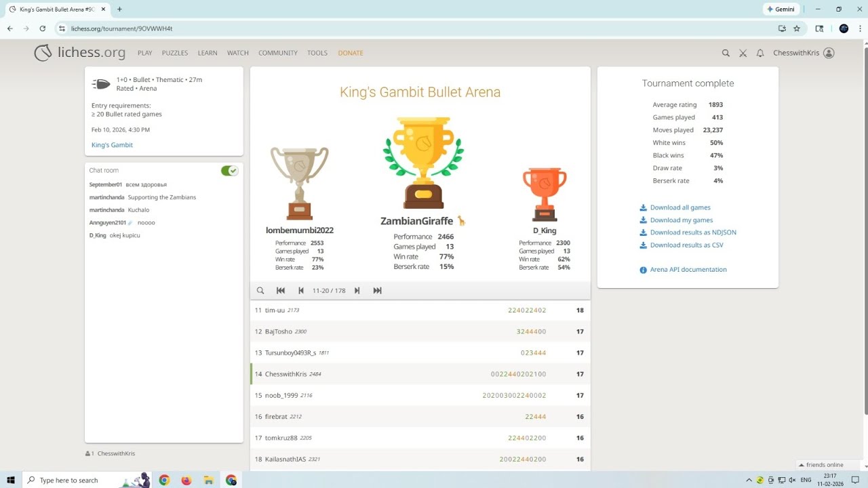Open the Windows Start menu

11,480
